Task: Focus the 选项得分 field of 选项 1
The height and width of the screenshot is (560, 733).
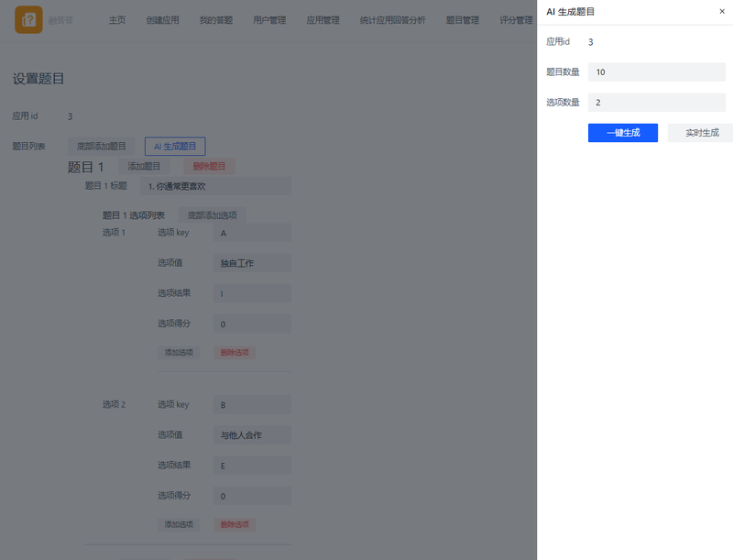Action: (252, 324)
